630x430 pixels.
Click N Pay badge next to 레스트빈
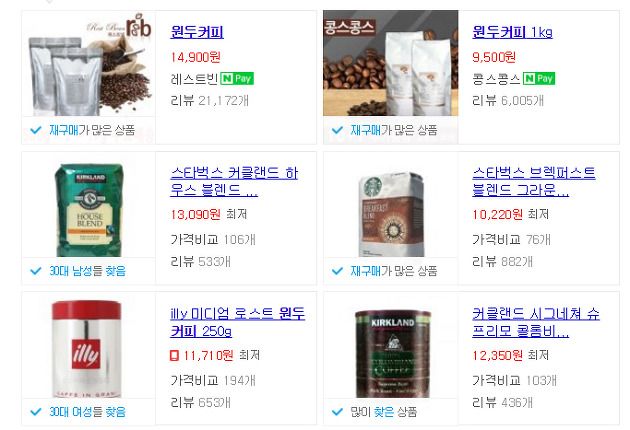pos(237,78)
